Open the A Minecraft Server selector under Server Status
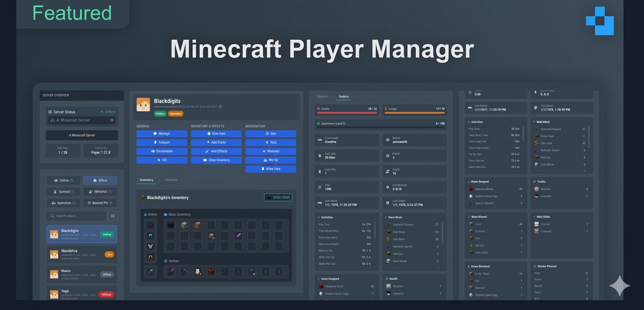The image size is (644, 310). tap(82, 120)
